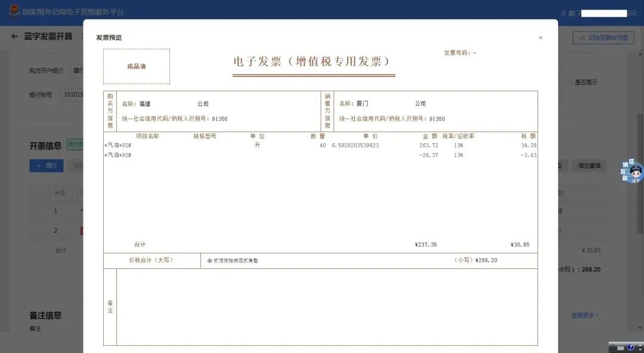
Task: Click the tax bureau emblem logo
Action: pos(14,11)
